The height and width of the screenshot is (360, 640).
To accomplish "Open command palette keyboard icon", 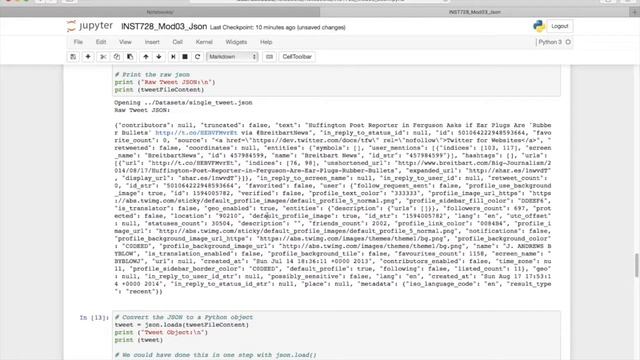I will [x=269, y=57].
